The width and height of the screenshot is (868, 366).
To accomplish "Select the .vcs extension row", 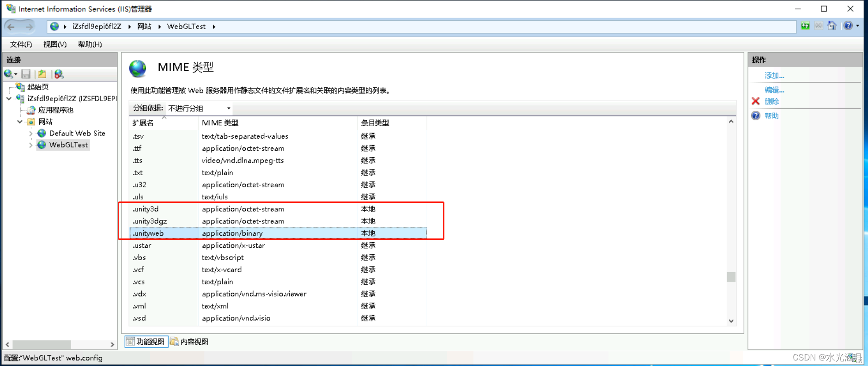I will click(x=278, y=282).
